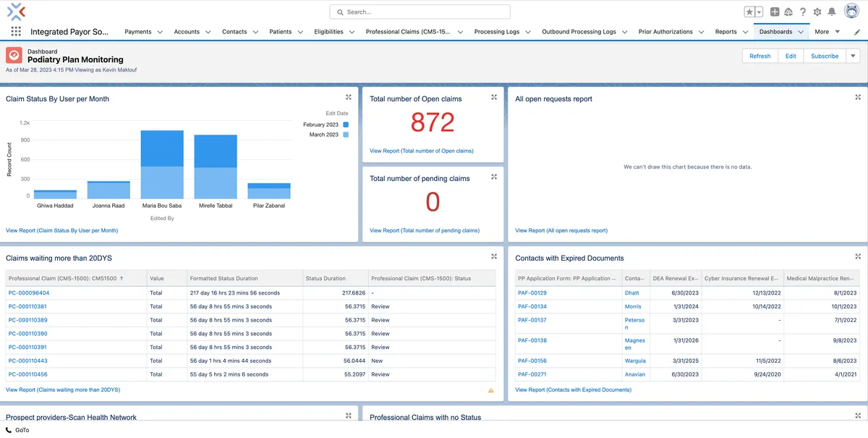The height and width of the screenshot is (438, 868).
Task: Open the Payments tab chevron
Action: coord(160,32)
